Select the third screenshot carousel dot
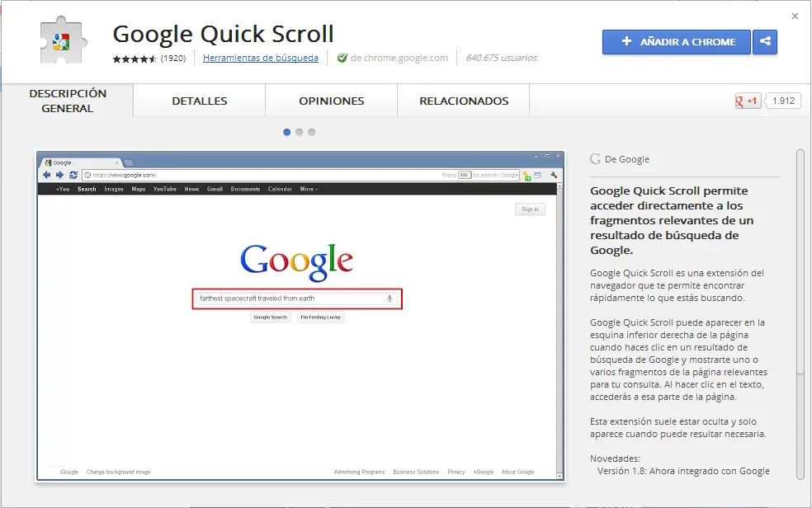812x508 pixels. click(312, 133)
